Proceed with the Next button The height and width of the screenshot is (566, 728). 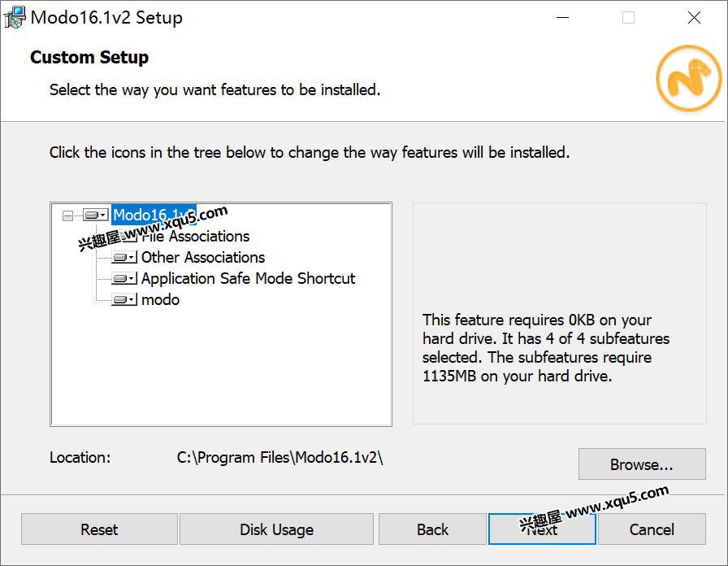[x=542, y=529]
